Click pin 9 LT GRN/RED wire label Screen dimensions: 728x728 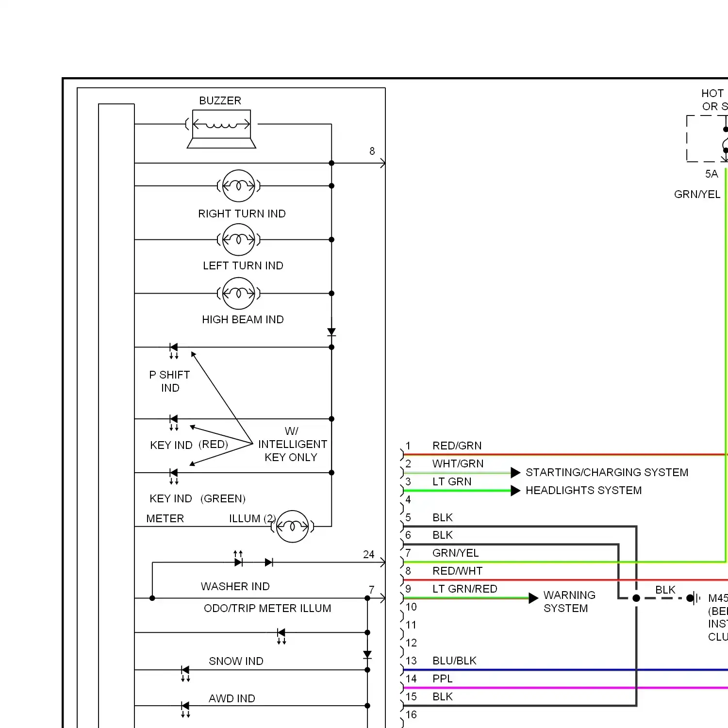tap(464, 589)
